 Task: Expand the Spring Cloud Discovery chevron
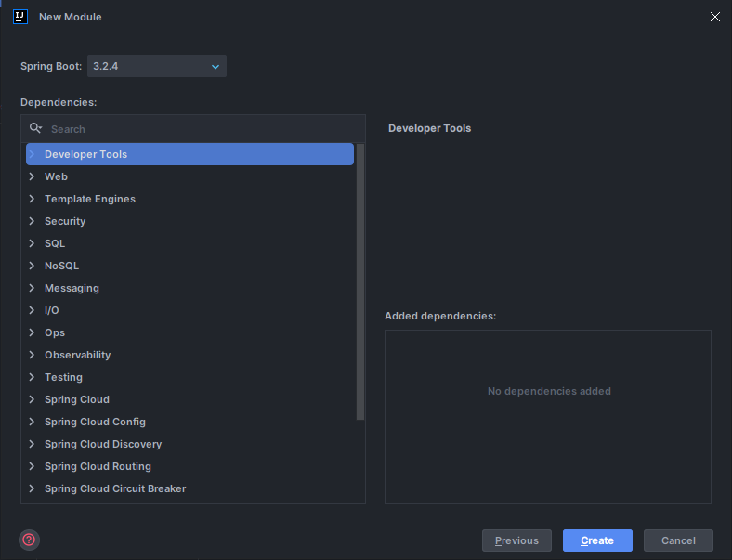coord(32,444)
